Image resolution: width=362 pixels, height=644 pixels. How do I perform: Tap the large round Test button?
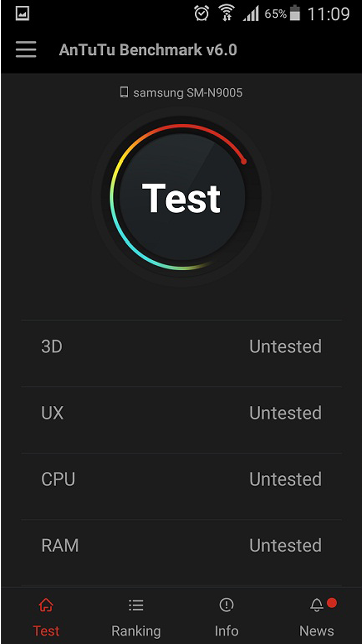click(182, 197)
